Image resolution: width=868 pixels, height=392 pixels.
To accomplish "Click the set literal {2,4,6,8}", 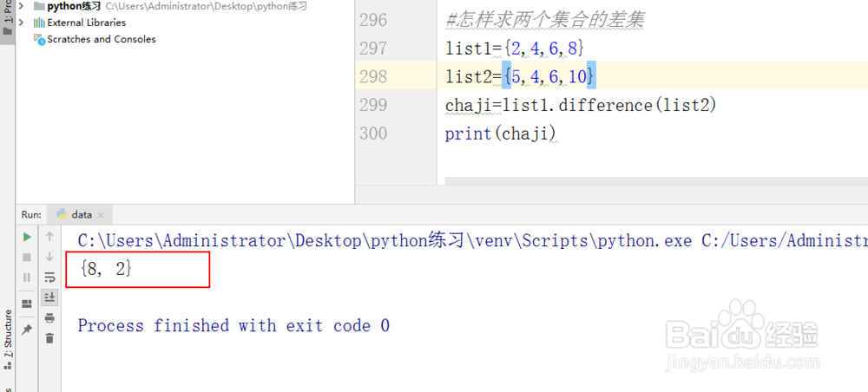I will (x=543, y=49).
